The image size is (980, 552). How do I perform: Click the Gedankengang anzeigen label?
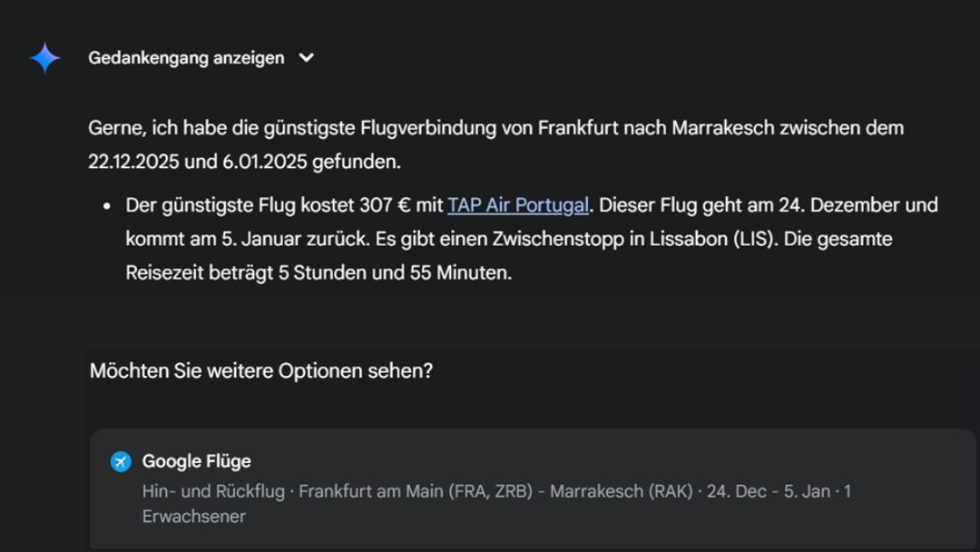click(186, 58)
